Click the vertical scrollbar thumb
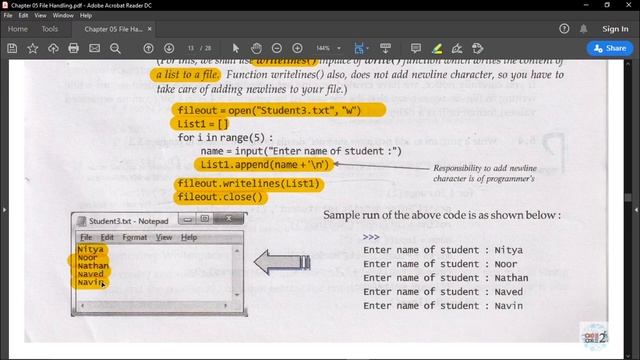Screen dimensions: 640x360 pyautogui.click(x=628, y=197)
